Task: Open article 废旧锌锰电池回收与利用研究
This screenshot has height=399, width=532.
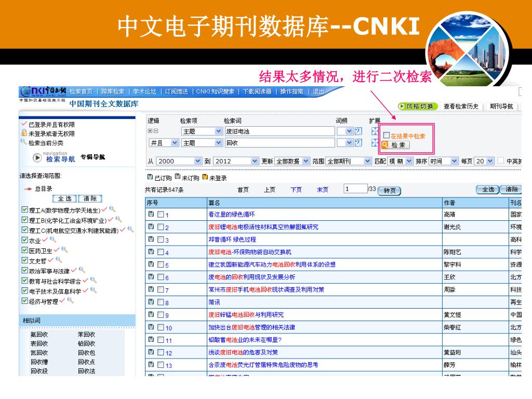Action: (x=246, y=315)
